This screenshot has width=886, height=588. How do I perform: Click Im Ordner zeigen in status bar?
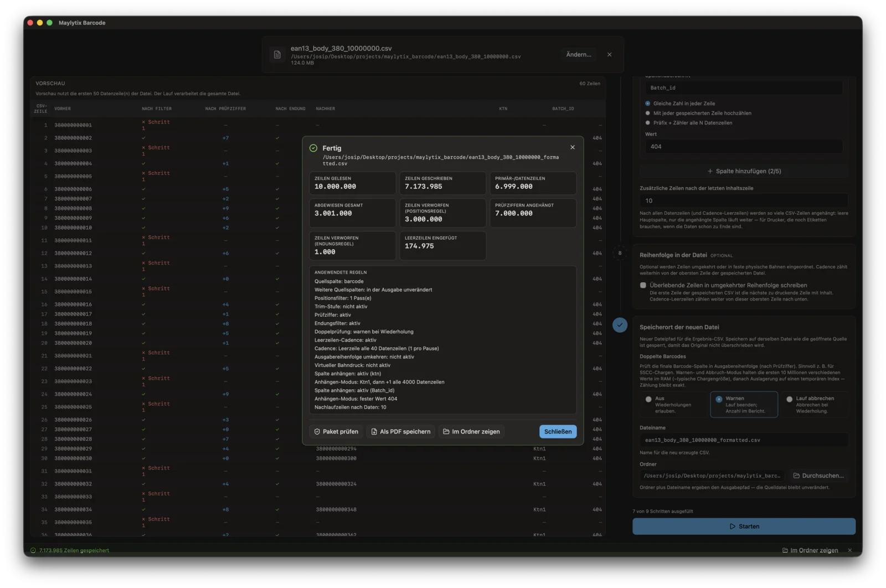(810, 550)
